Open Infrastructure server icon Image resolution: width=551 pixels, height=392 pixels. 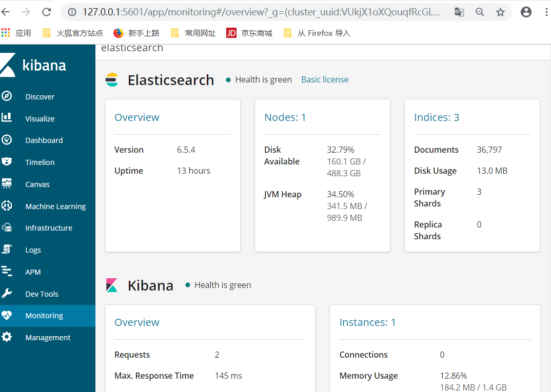7,228
